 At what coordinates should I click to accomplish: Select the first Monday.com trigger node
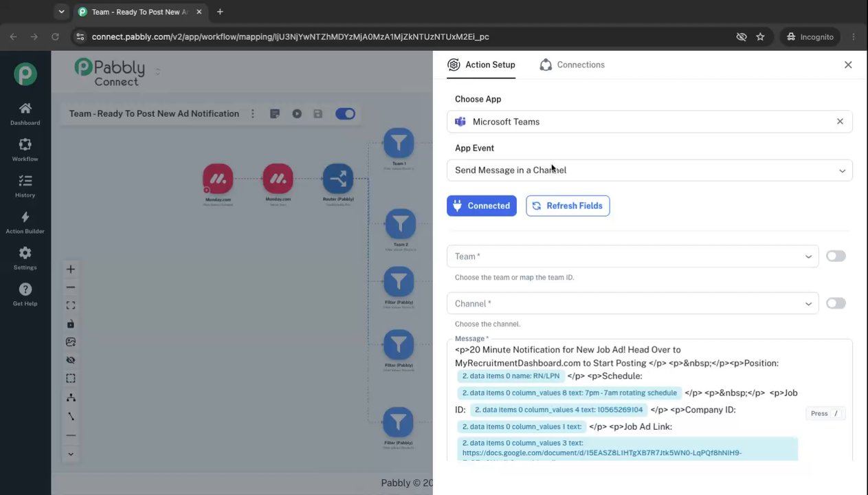click(x=219, y=179)
